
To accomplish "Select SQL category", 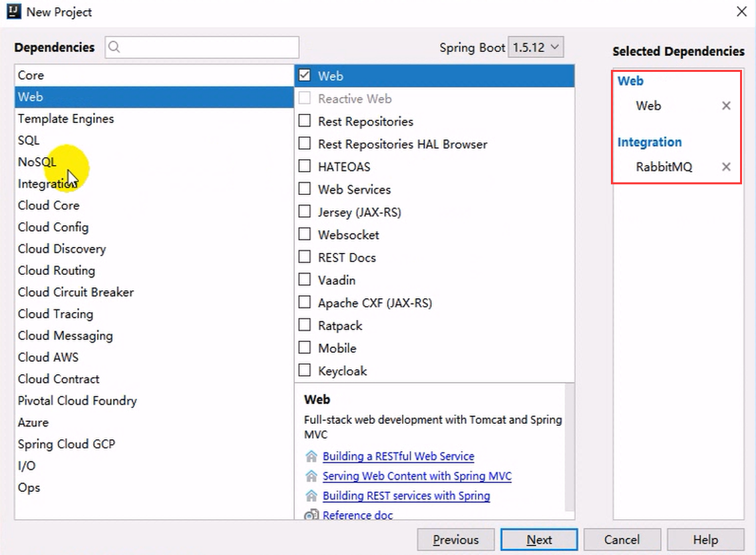I will click(x=154, y=140).
